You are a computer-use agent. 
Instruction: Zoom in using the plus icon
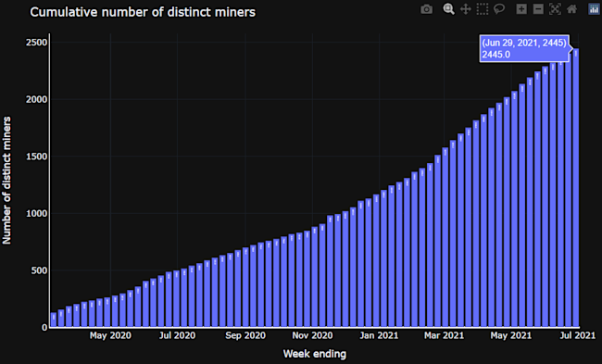point(521,9)
